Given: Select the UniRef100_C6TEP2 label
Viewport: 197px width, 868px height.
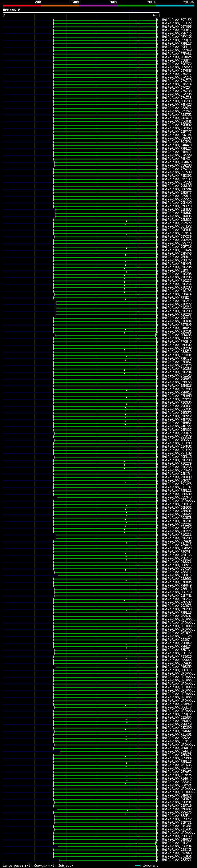Looking at the screenshot, I should pos(177,226).
